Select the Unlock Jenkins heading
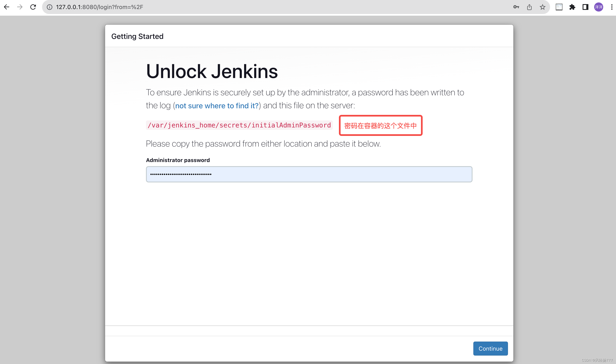The width and height of the screenshot is (616, 364). click(x=212, y=71)
